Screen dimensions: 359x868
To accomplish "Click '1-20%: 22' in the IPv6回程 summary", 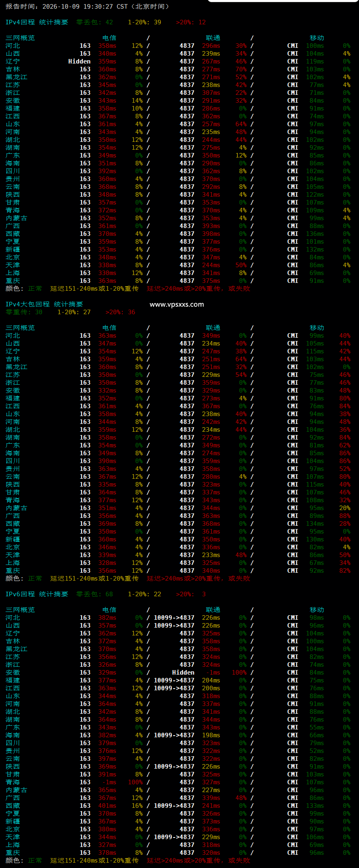I will [x=145, y=594].
